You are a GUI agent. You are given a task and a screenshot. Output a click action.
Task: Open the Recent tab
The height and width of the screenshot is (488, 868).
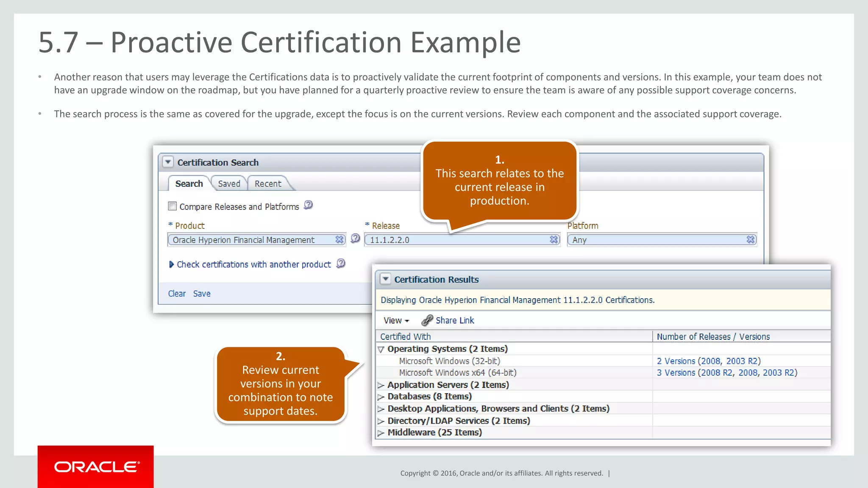[268, 183]
